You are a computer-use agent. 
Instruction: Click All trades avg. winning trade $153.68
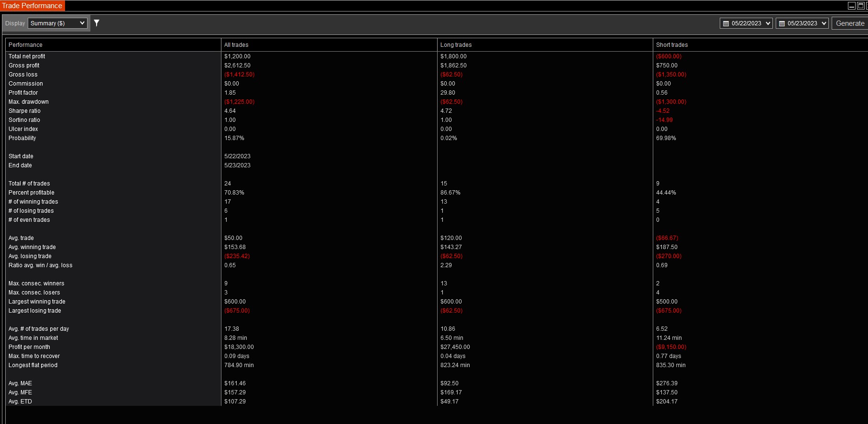[235, 247]
